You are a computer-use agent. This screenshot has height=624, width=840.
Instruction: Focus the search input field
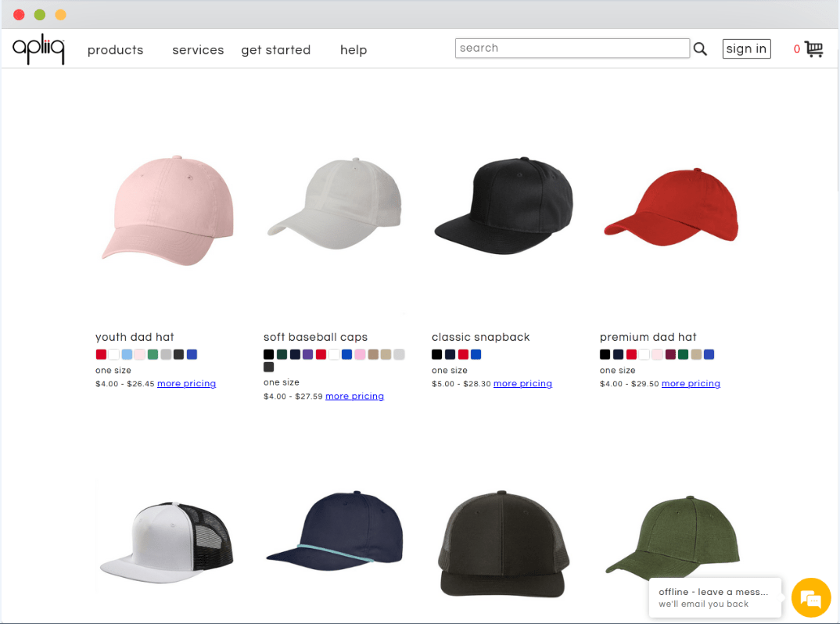573,48
